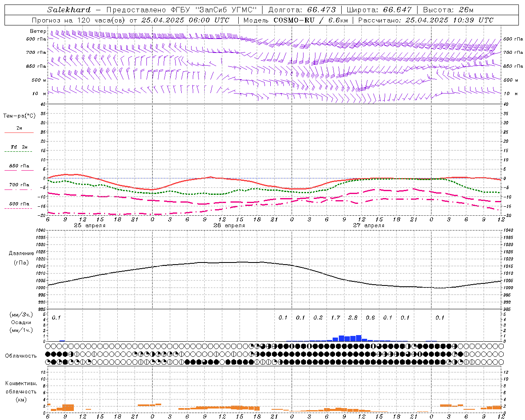
Task: Click the '(км)' unit under convective cloudiness
Action: (x=21, y=399)
